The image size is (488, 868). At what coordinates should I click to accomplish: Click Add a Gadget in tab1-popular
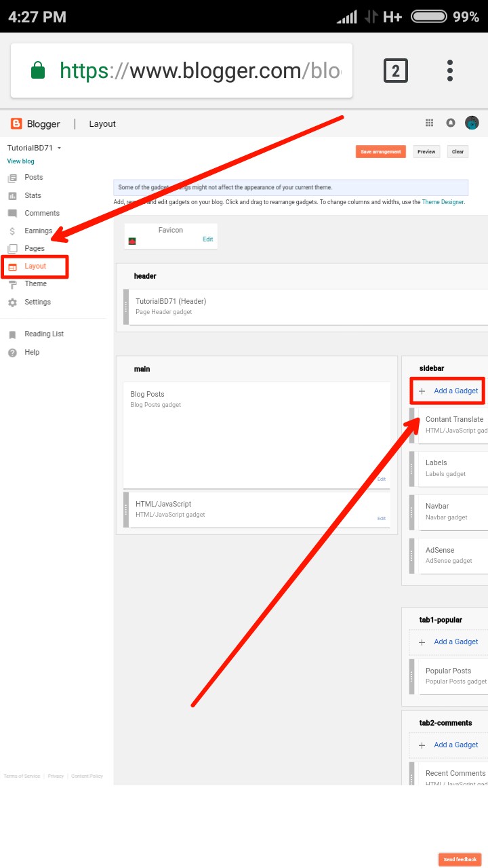tap(456, 642)
